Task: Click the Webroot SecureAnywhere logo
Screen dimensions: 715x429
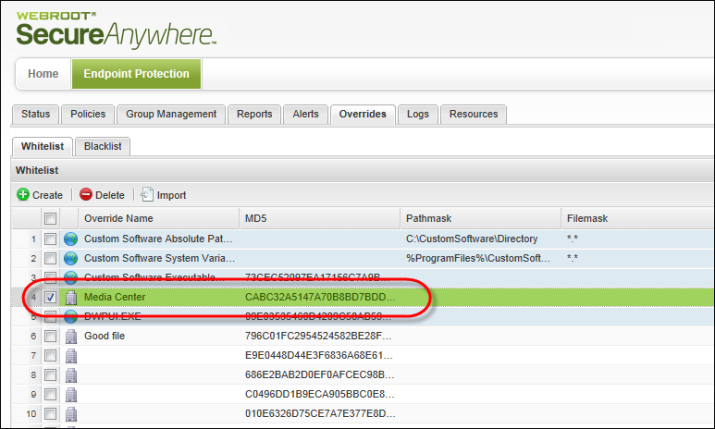Action: coord(116,30)
